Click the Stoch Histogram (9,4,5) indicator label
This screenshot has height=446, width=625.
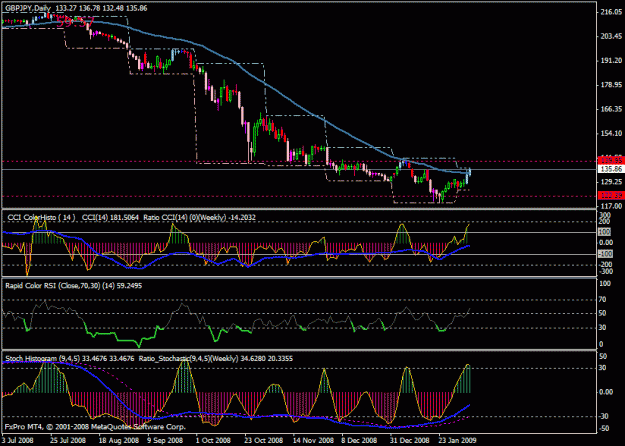pos(43,358)
